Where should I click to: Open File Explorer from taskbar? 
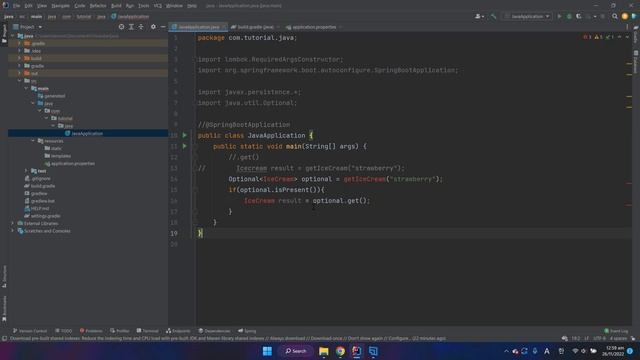click(324, 351)
